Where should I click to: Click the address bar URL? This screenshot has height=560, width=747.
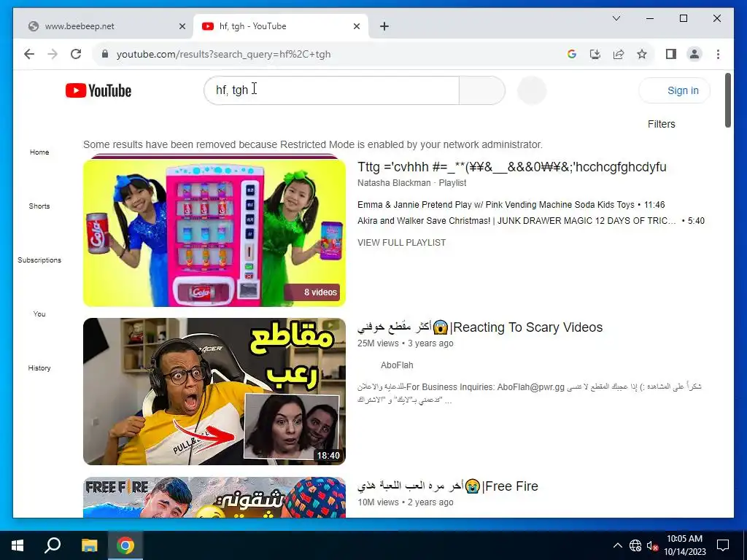[x=223, y=54]
